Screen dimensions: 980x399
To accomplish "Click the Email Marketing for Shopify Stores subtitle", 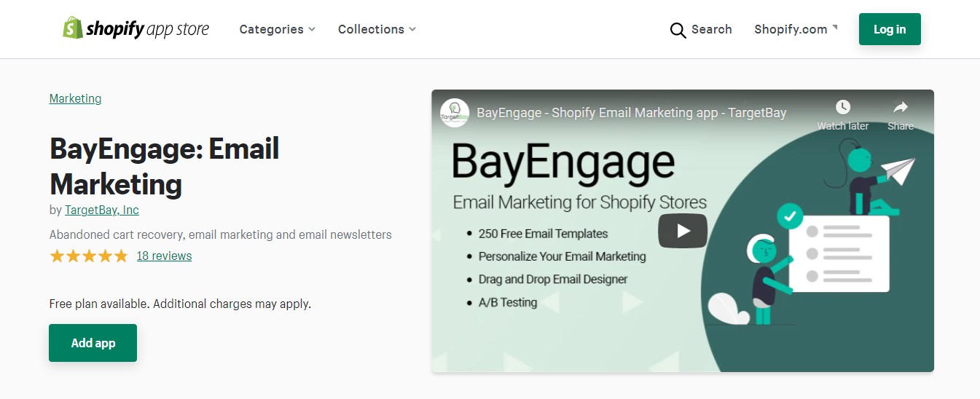I will [580, 202].
